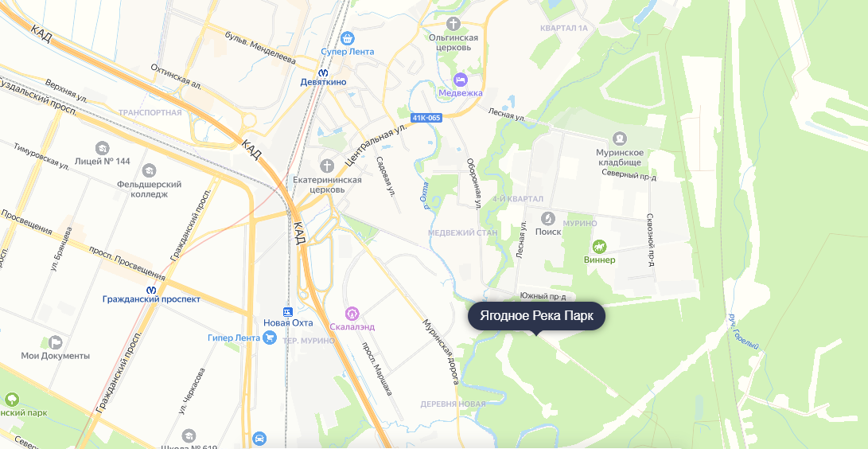Image resolution: width=868 pixels, height=449 pixels.
Task: Click the Школа № 619 school icon
Action: (x=189, y=435)
